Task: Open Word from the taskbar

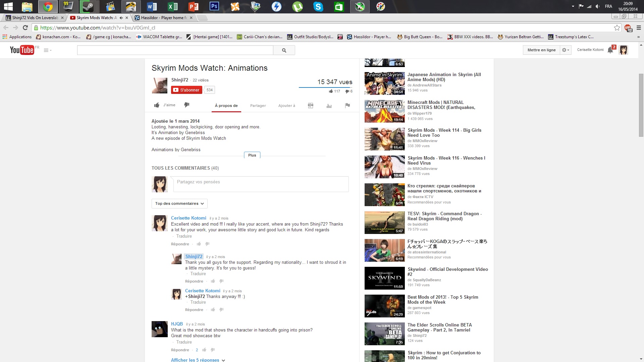Action: click(152, 6)
